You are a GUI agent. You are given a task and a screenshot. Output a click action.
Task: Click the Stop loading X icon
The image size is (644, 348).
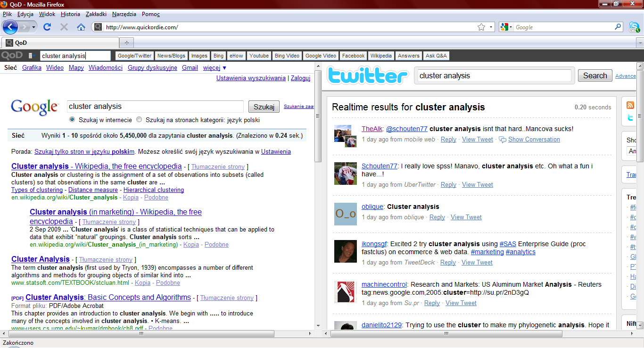click(64, 27)
